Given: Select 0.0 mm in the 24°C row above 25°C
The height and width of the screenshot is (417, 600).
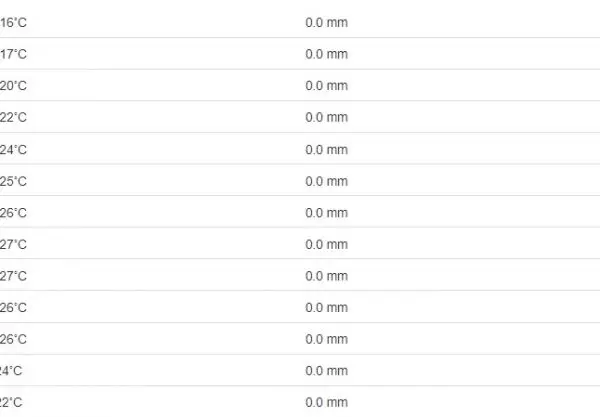Looking at the screenshot, I should [x=326, y=149].
